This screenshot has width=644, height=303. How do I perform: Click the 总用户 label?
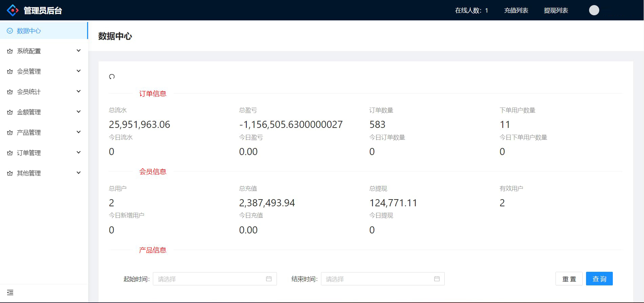118,188
